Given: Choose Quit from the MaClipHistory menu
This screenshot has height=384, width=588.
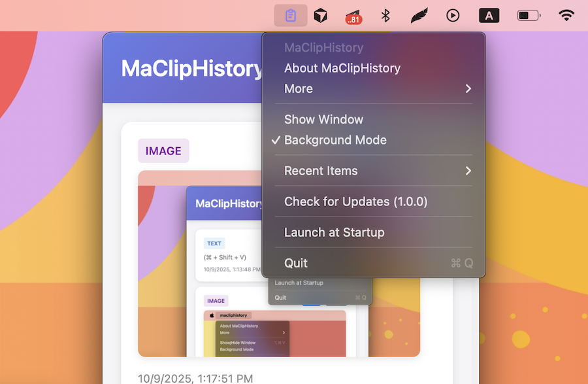Looking at the screenshot, I should click(x=295, y=263).
